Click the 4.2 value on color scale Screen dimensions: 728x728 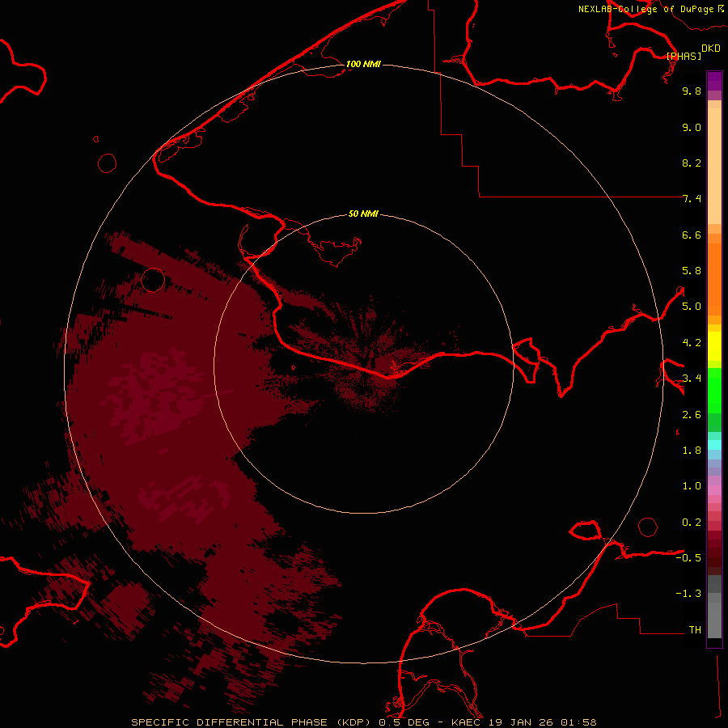click(x=692, y=343)
